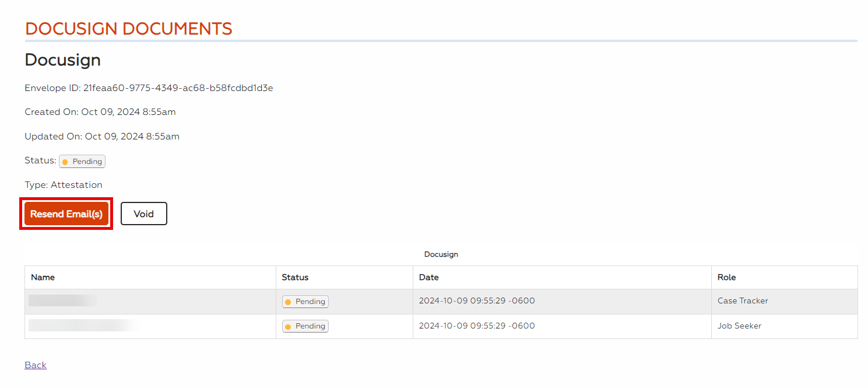
Task: Select the DOCUSIGN DOCUMENTS page title
Action: coord(129,29)
